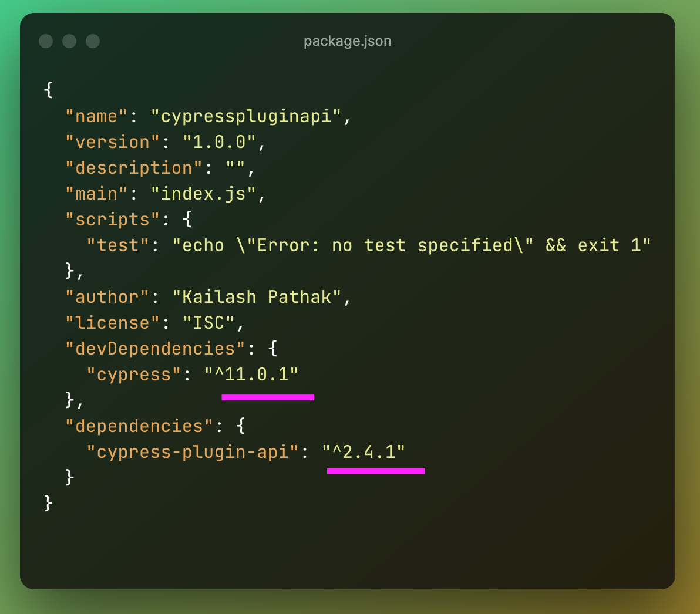Click the magenta underline beneath the cypress version
Image resolution: width=700 pixels, height=614 pixels.
(268, 397)
